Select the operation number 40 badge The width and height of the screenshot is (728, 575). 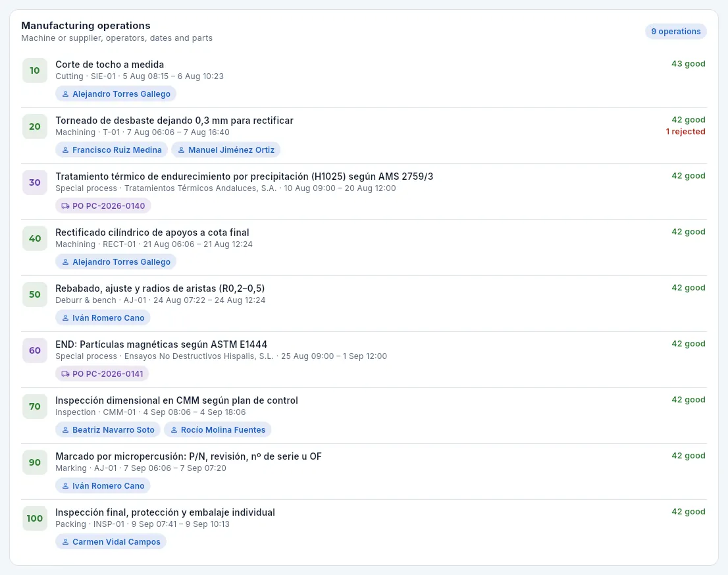pyautogui.click(x=35, y=238)
